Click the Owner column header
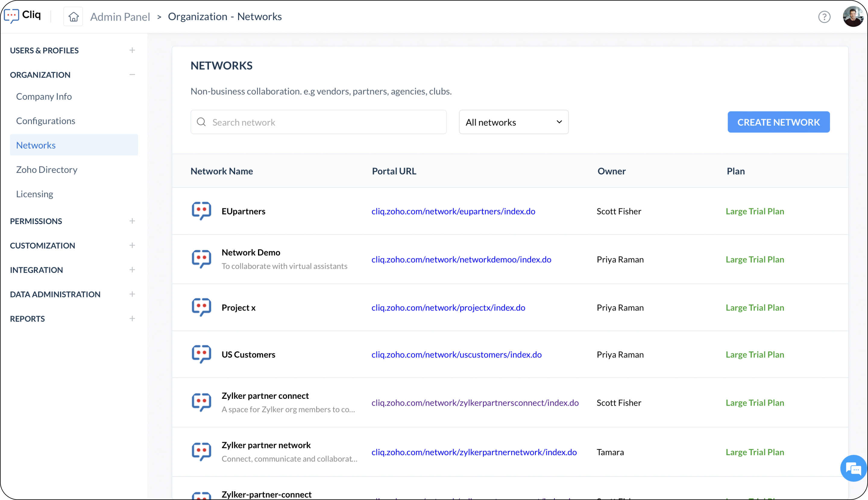The width and height of the screenshot is (868, 500). pyautogui.click(x=611, y=171)
